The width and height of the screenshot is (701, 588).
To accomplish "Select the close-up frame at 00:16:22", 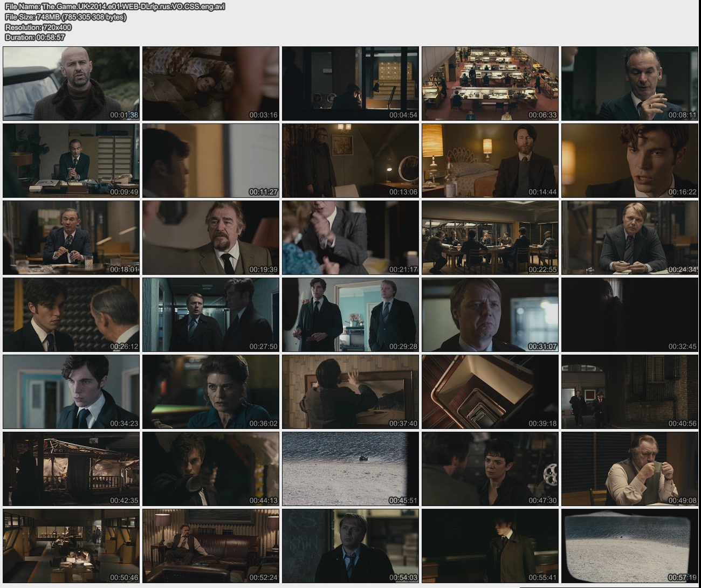I will (629, 161).
